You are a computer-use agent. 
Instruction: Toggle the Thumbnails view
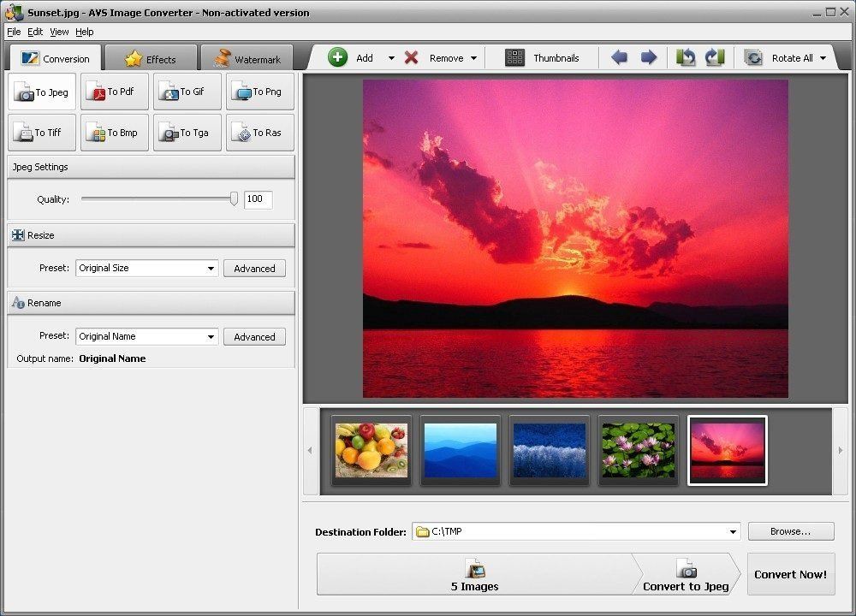[x=545, y=57]
